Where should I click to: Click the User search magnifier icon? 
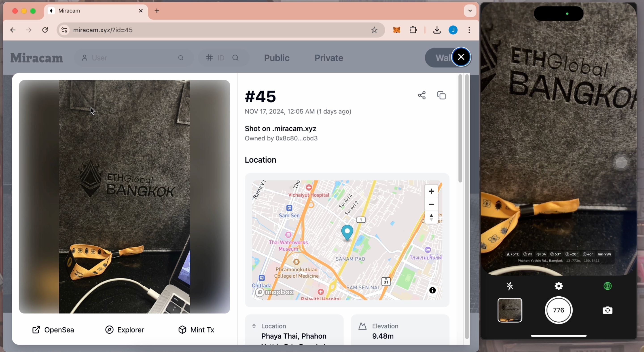[x=181, y=58]
